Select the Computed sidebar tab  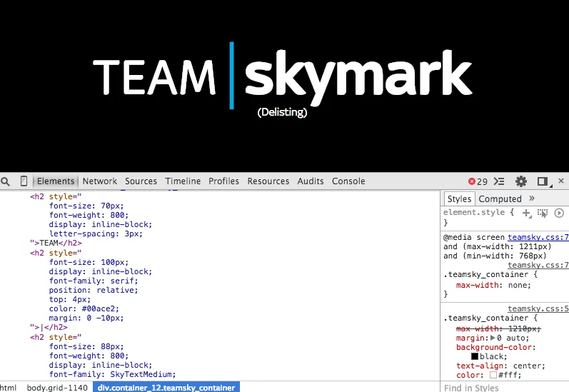pos(500,199)
